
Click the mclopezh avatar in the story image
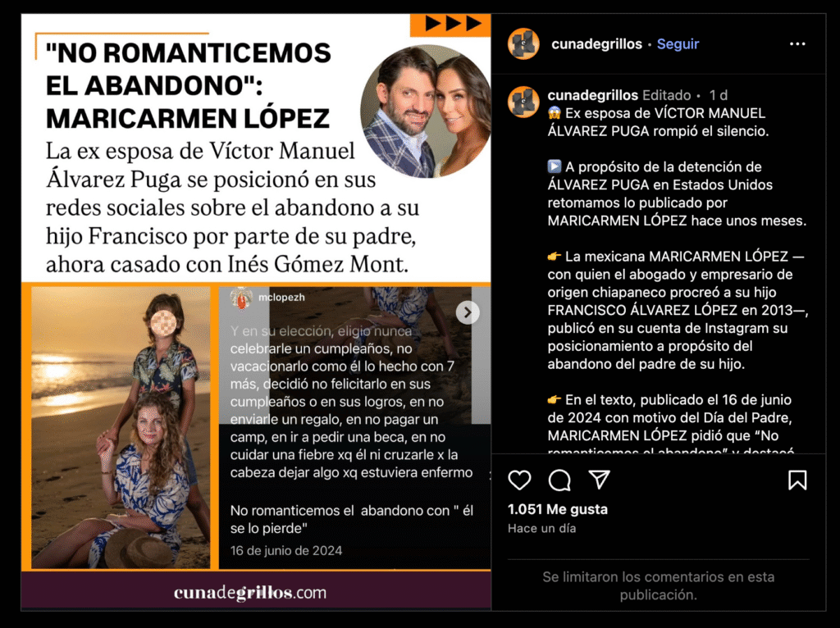tap(242, 298)
